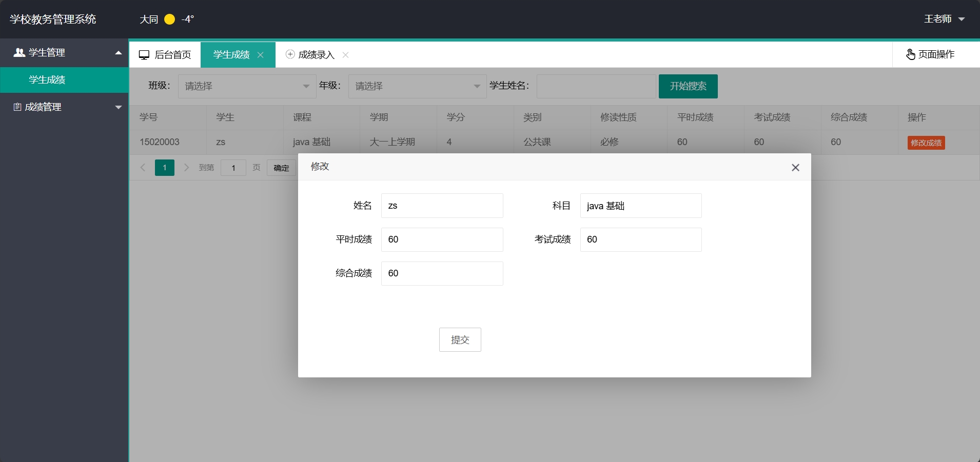
Task: Click the 学生姓名 search input field
Action: 595,86
